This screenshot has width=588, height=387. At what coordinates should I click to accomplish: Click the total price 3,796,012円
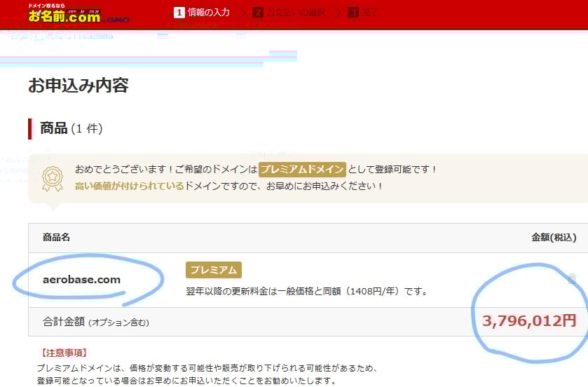click(x=528, y=320)
